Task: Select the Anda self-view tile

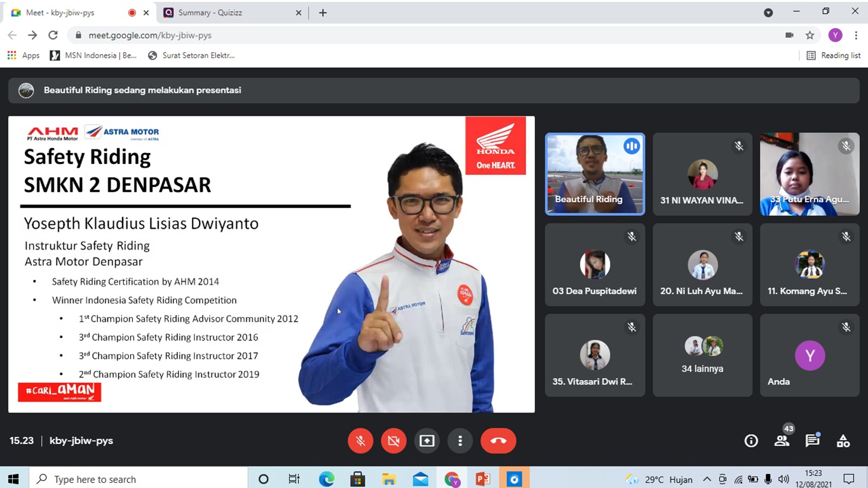Action: click(x=810, y=355)
